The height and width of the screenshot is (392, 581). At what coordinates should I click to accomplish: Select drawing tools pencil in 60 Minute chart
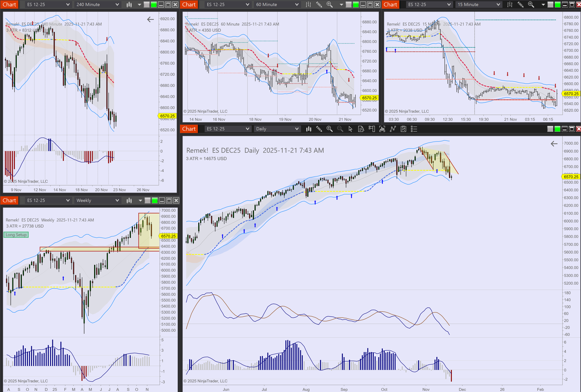point(319,4)
